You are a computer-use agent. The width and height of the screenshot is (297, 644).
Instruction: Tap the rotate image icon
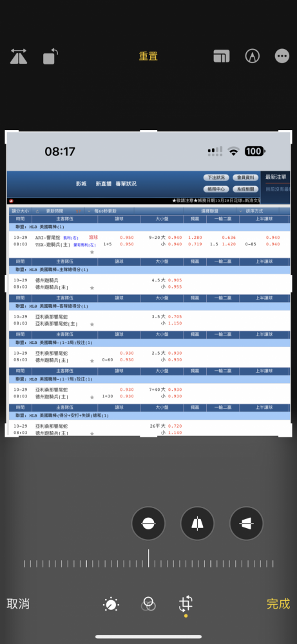click(x=50, y=56)
